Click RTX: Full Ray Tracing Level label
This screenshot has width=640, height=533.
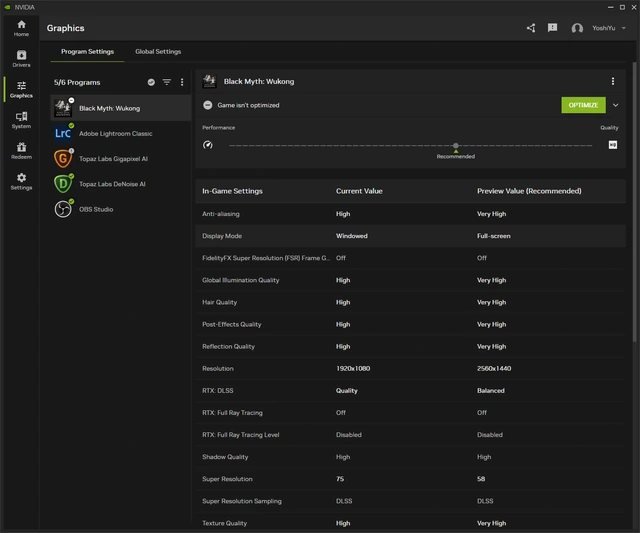point(240,434)
